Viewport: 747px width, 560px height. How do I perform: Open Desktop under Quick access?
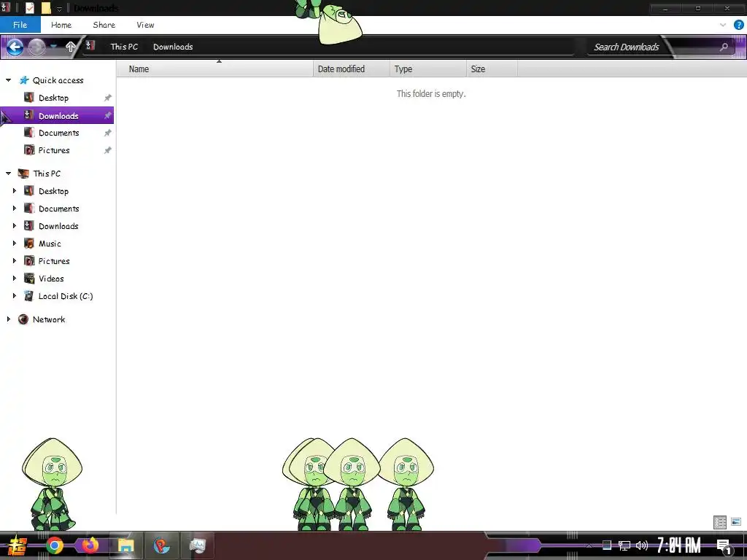coord(53,98)
